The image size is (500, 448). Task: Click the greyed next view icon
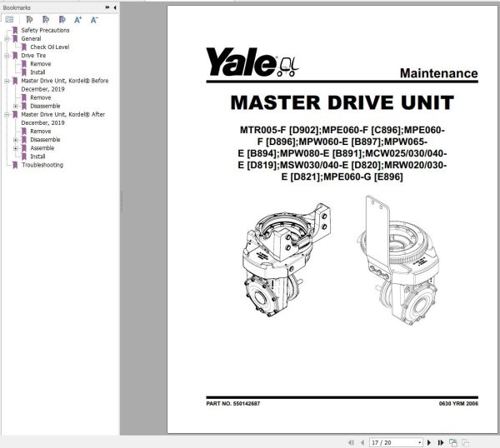pos(465,442)
